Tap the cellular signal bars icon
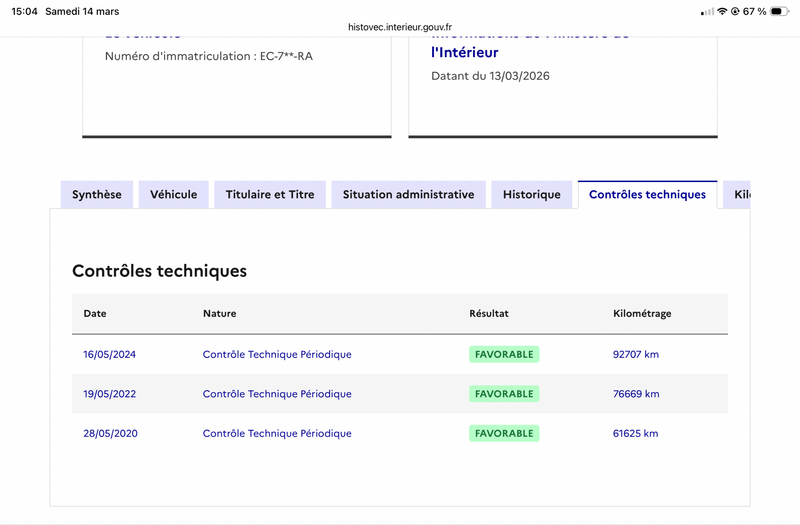Viewport: 800px width, 525px height. click(x=708, y=11)
